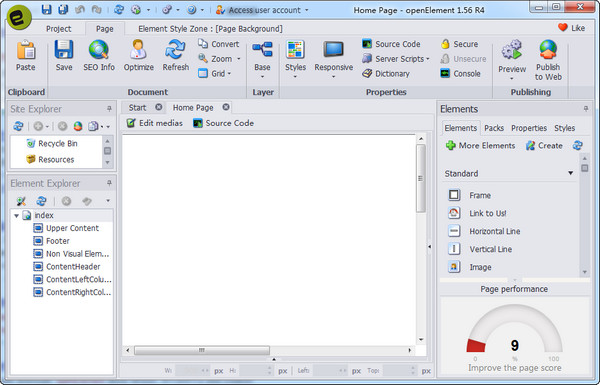Click the openElement round logo button
600x385 pixels.
pyautogui.click(x=18, y=17)
